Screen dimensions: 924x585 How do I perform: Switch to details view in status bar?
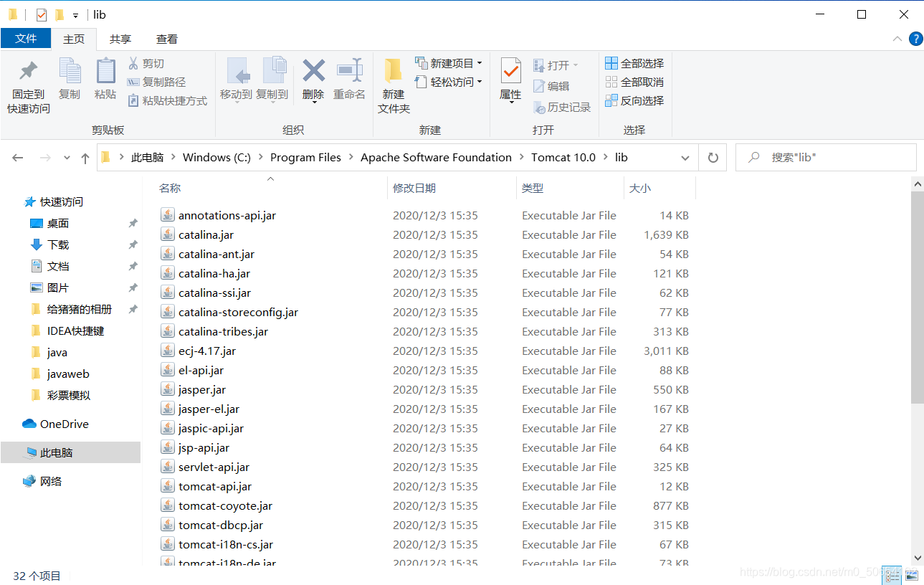click(x=893, y=574)
